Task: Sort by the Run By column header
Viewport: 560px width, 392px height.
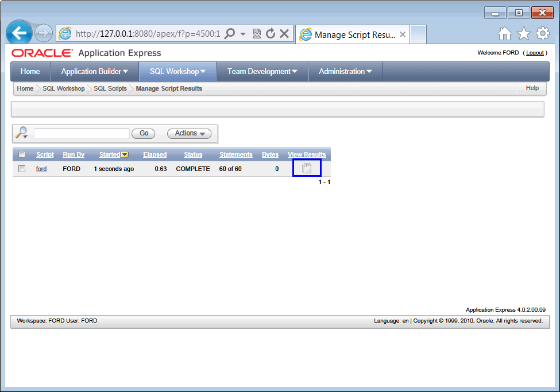Action: click(74, 154)
